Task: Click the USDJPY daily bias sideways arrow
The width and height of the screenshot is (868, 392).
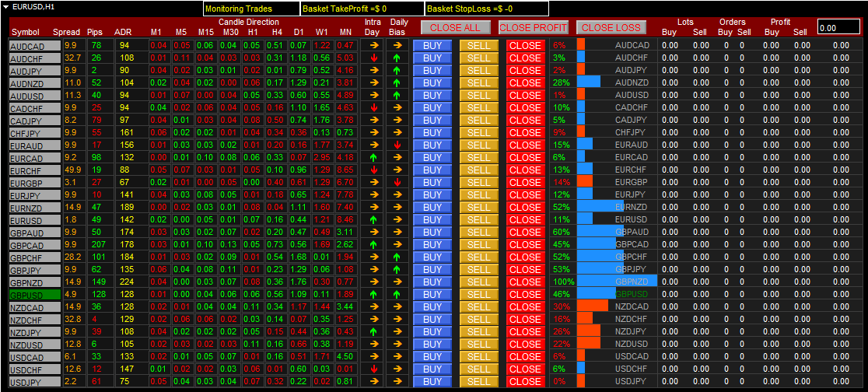Action: click(397, 381)
